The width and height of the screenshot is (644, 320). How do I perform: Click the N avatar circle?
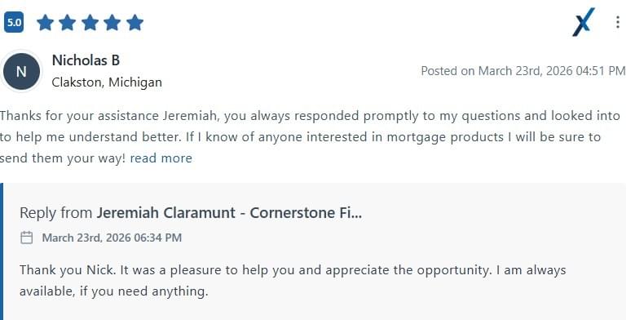pyautogui.click(x=21, y=72)
